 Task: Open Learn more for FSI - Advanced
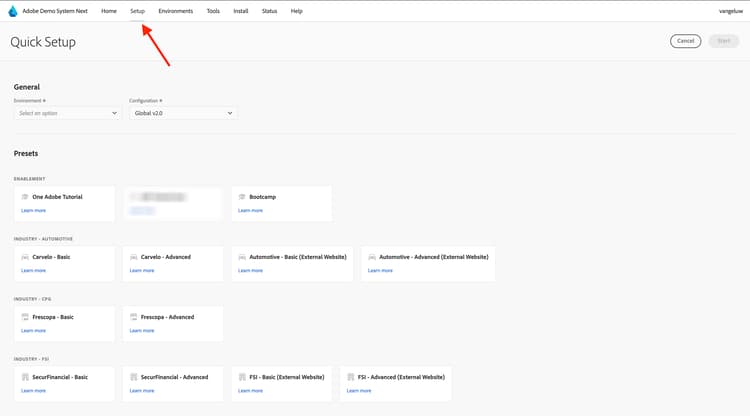pos(359,391)
